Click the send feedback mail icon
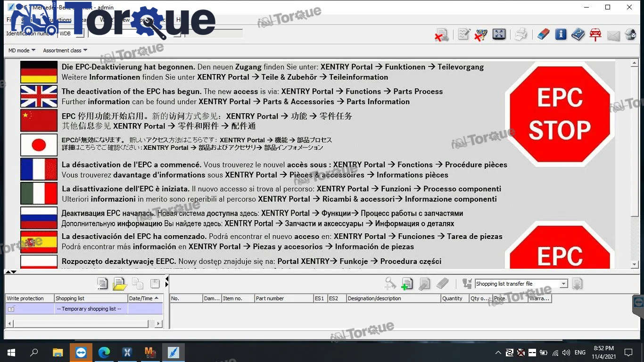The image size is (644, 362). click(631, 35)
